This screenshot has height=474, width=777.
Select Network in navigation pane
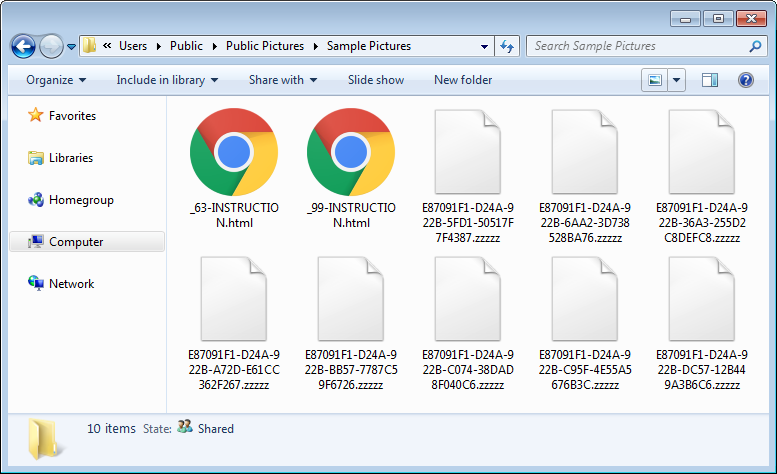coord(71,284)
